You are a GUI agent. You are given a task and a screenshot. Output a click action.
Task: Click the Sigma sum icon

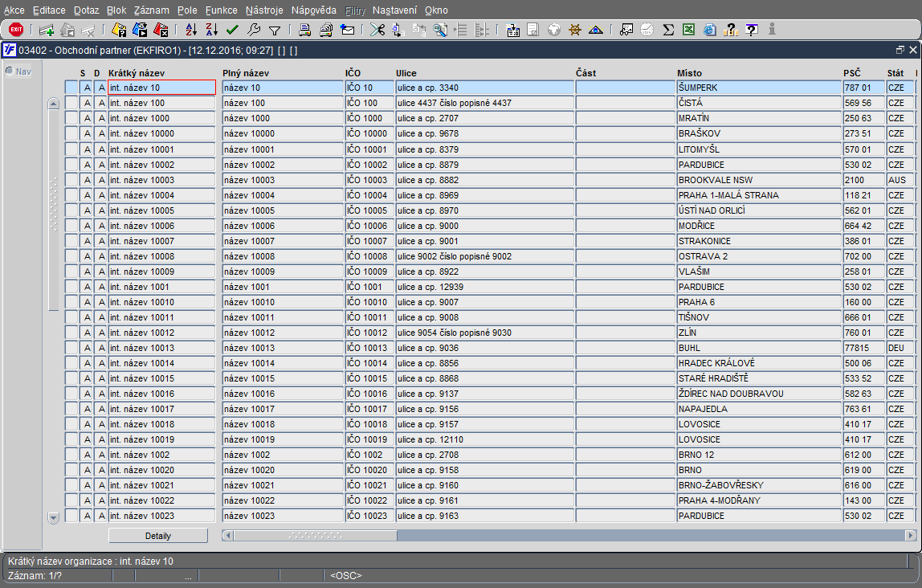click(668, 30)
